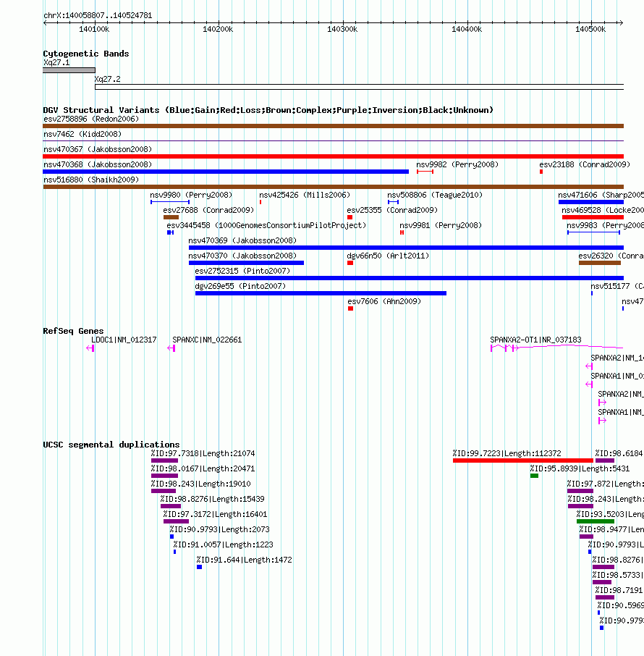This screenshot has height=656, width=644.
Task: Click esv7606 (Ahn2009) variant label
Action: click(x=384, y=301)
